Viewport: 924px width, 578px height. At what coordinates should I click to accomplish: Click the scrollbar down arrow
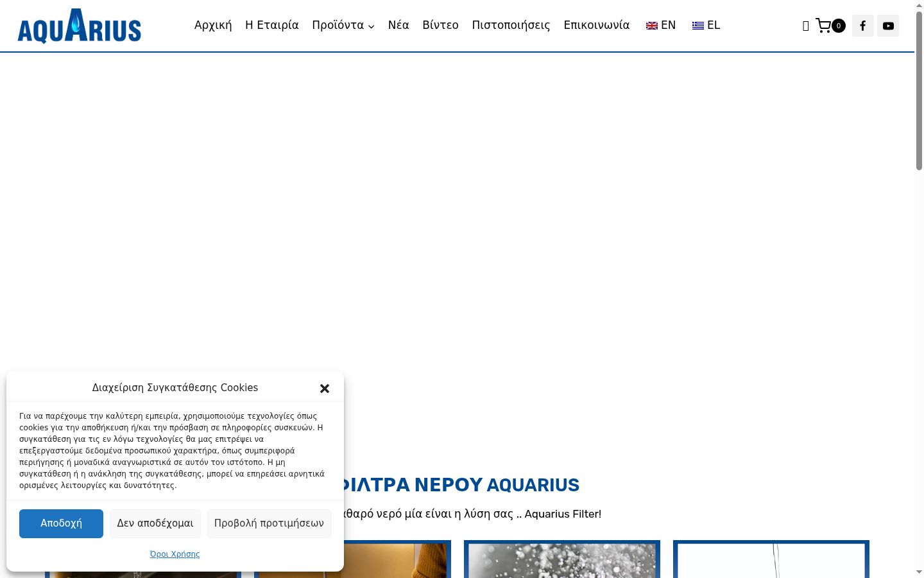[919, 572]
